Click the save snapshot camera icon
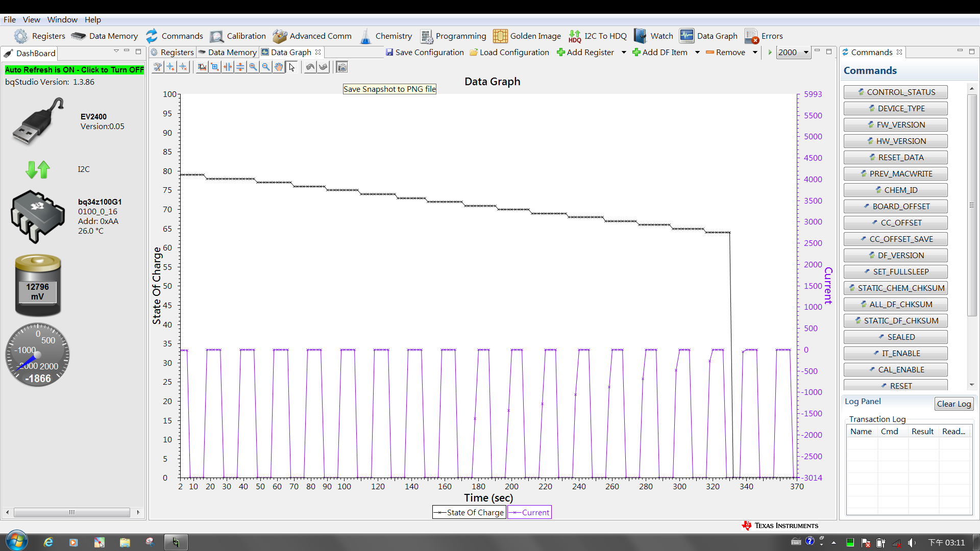Screen dimensions: 980x551 [342, 67]
